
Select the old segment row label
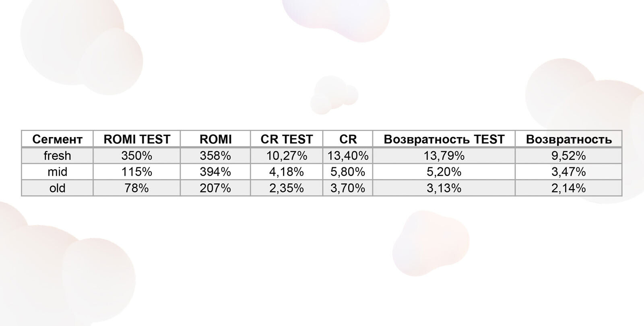coord(57,188)
